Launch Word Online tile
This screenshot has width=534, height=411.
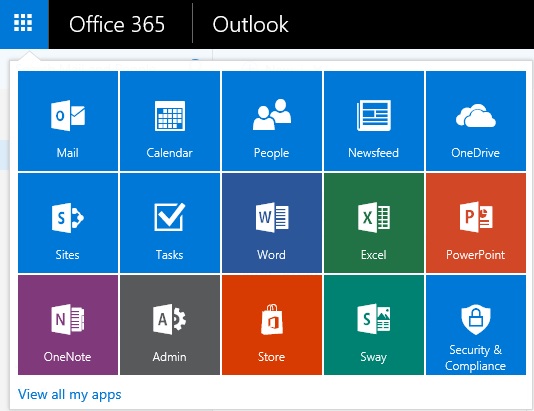coord(272,223)
